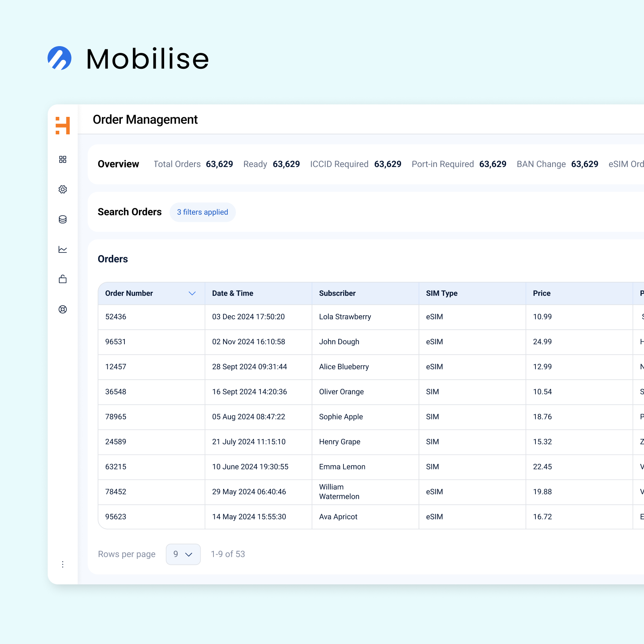
Task: Select the ICCID Required overview stat
Action: tap(355, 164)
